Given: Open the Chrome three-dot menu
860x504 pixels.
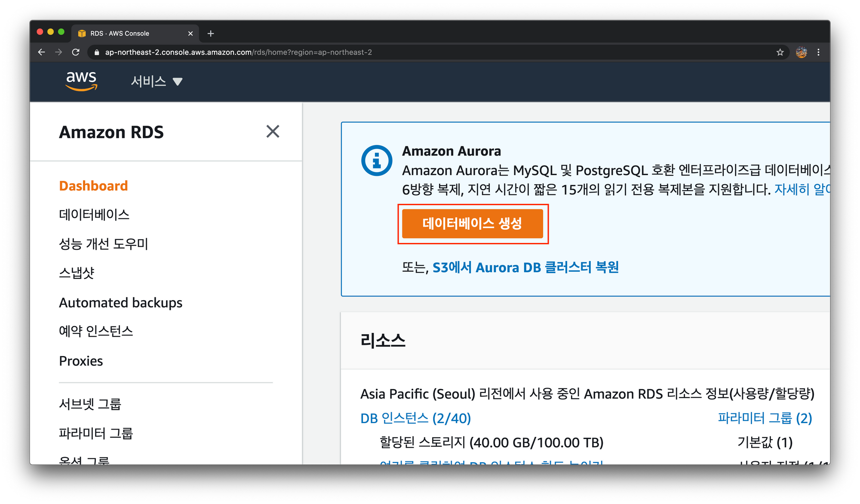Looking at the screenshot, I should coord(818,52).
